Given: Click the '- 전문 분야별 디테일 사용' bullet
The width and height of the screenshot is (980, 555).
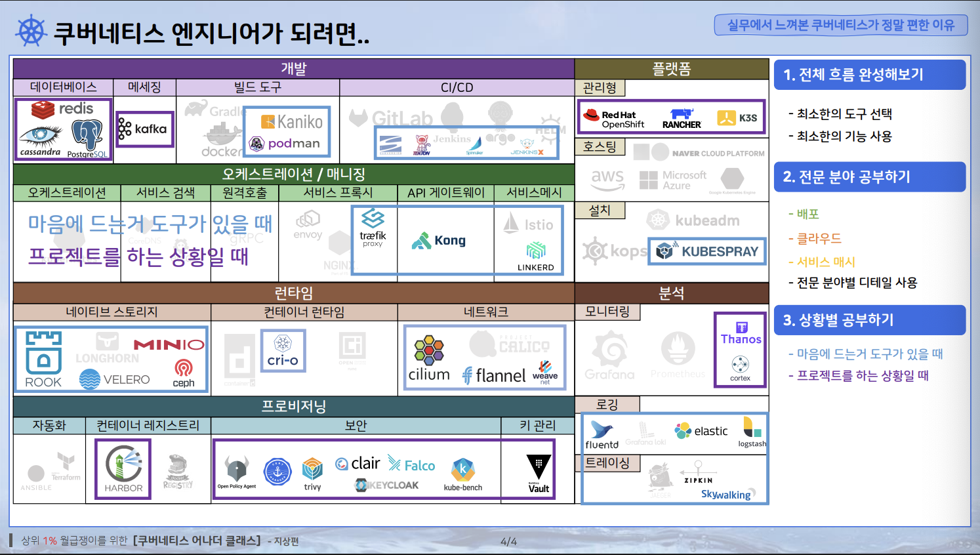Looking at the screenshot, I should 853,283.
